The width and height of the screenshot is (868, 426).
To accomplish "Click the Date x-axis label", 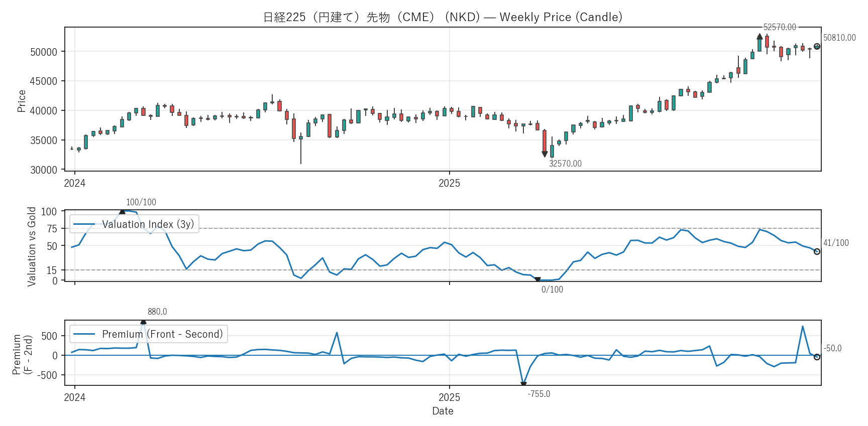I will 443,411.
